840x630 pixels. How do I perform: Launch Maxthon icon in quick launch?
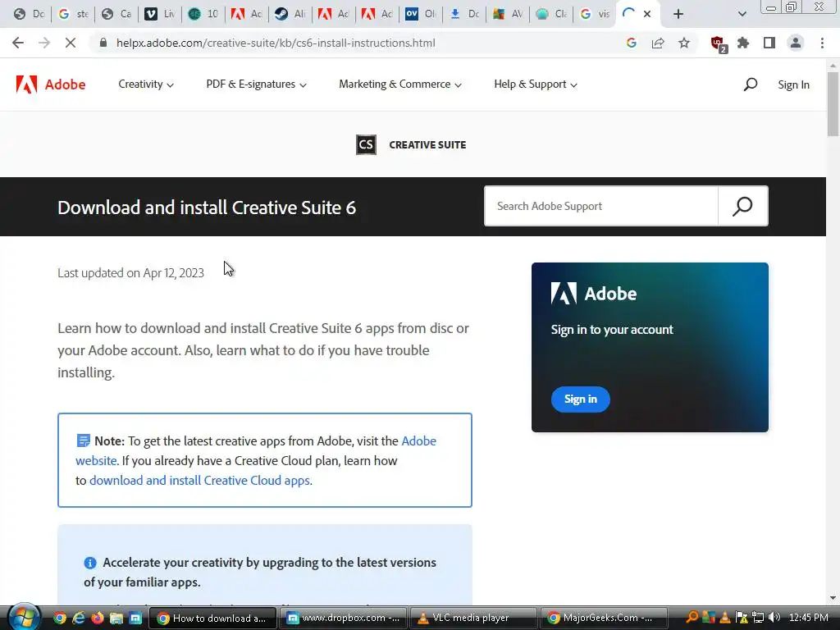[x=136, y=619]
